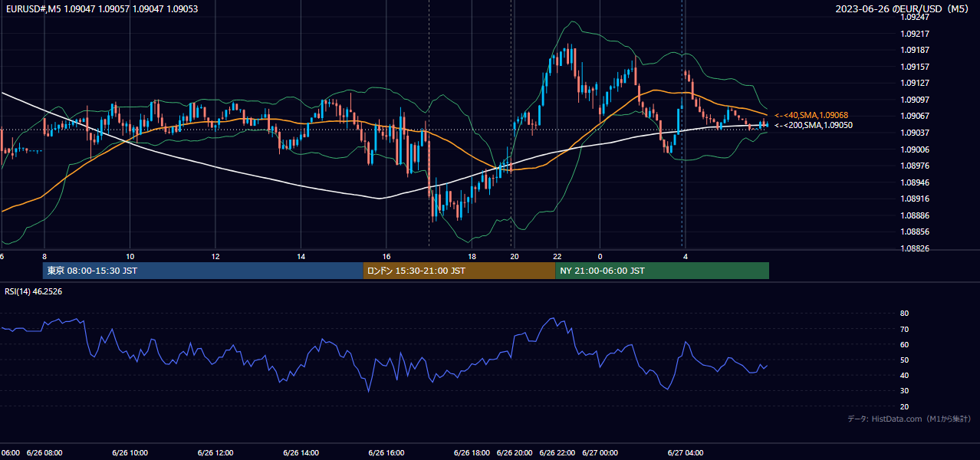Image resolution: width=980 pixels, height=460 pixels.
Task: Click price axis value 1.09037
Action: [915, 133]
